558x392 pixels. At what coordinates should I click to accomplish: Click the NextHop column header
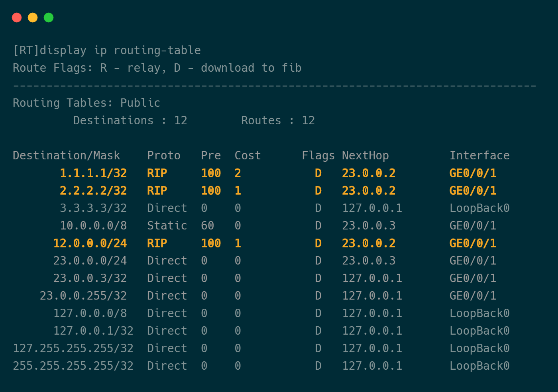tap(365, 156)
